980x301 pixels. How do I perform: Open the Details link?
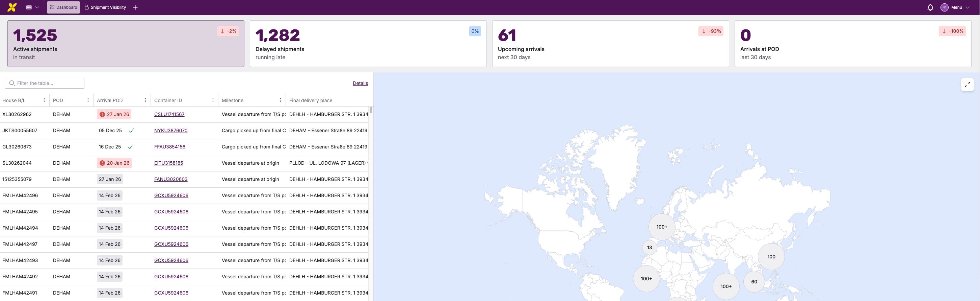[x=360, y=83]
